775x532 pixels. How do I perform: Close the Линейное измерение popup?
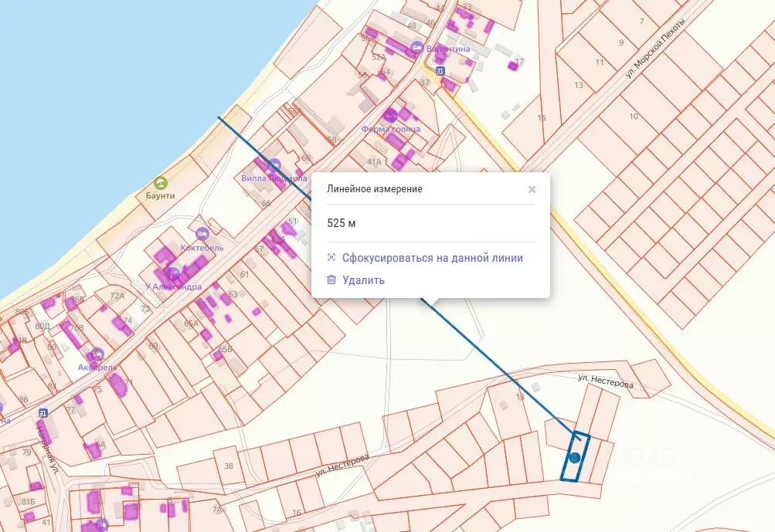click(x=532, y=189)
